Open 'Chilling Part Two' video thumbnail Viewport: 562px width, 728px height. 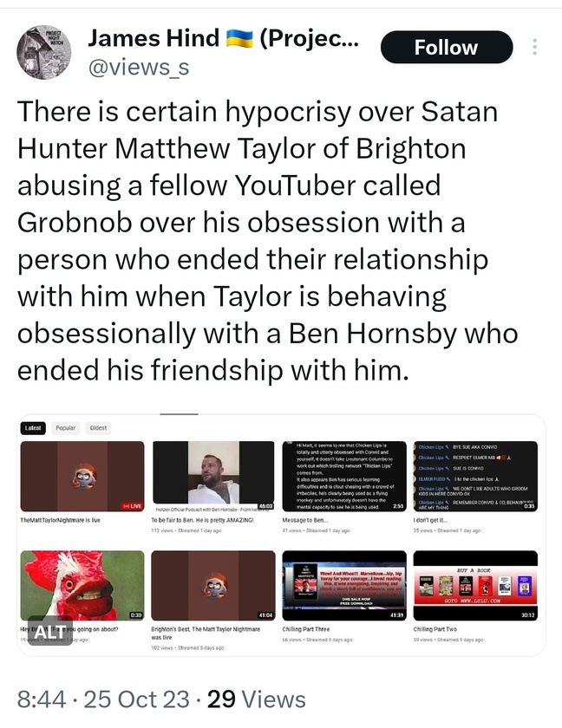point(475,586)
